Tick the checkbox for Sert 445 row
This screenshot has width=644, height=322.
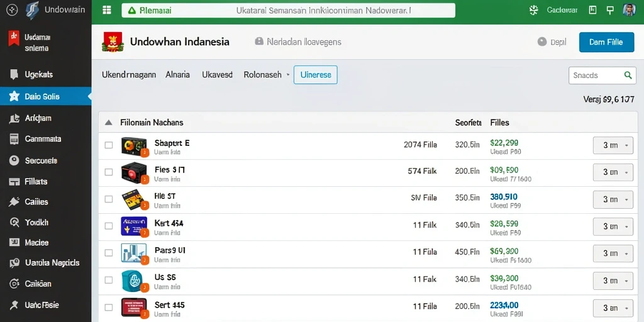coord(108,307)
